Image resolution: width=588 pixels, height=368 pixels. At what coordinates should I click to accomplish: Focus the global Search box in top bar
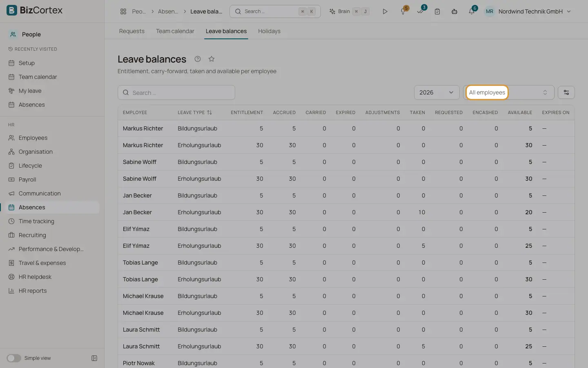pos(275,11)
